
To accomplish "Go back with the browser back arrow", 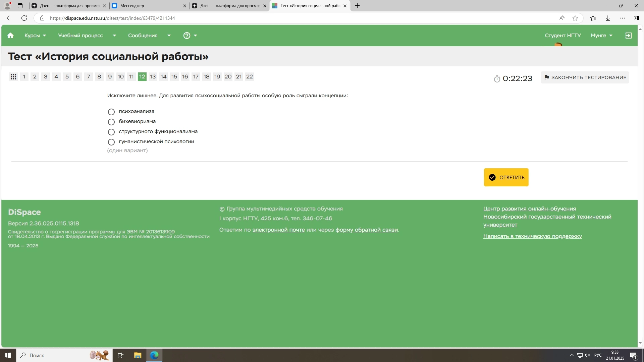I will pos(9,18).
